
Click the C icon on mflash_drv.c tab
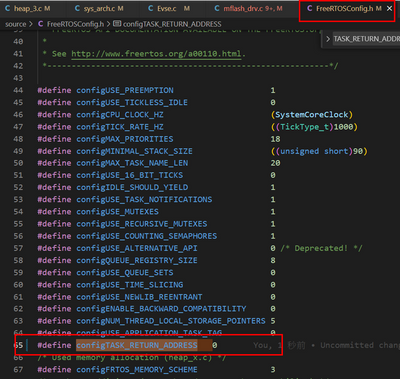tap(217, 9)
